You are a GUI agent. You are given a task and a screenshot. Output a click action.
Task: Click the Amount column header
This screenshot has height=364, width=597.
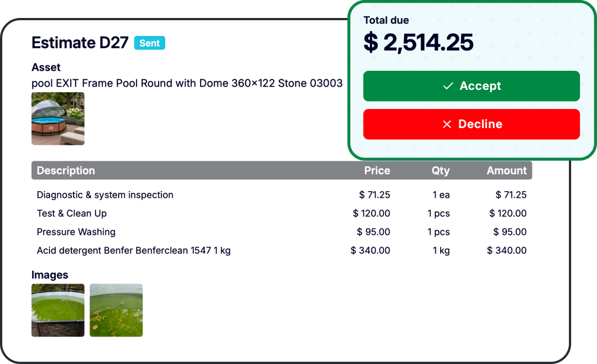click(x=506, y=170)
